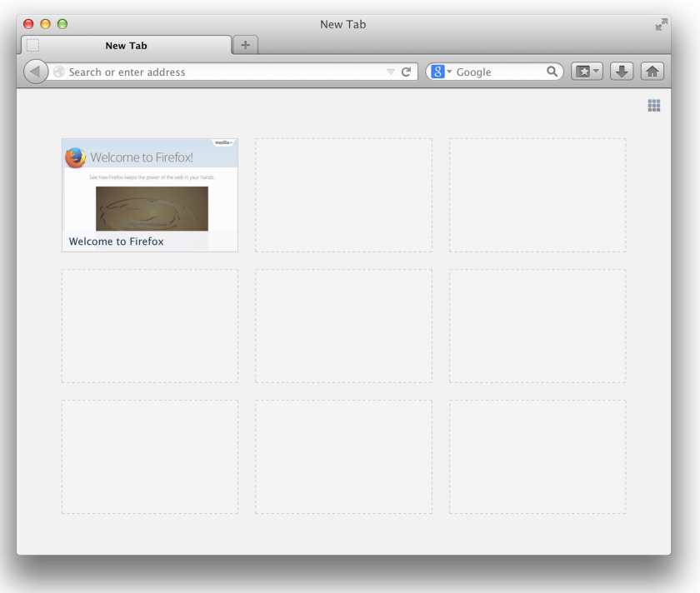
Task: Minimize the window with the yellow button
Action: 46,24
